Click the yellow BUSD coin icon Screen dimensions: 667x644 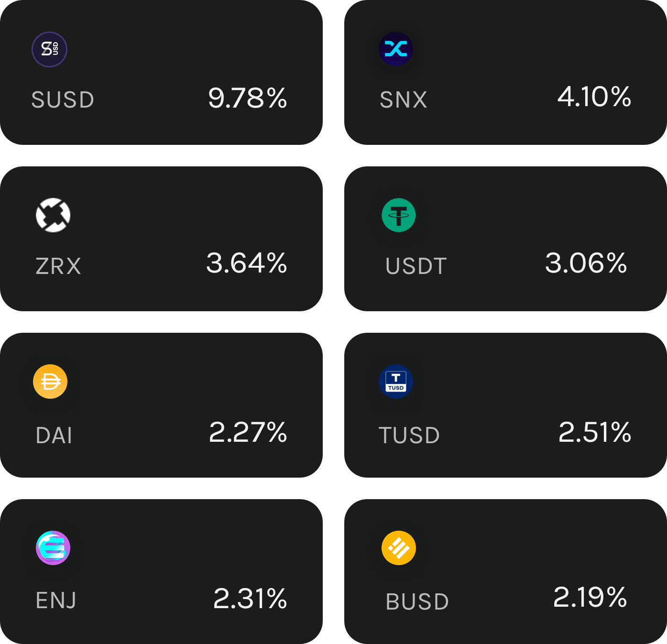click(x=398, y=548)
